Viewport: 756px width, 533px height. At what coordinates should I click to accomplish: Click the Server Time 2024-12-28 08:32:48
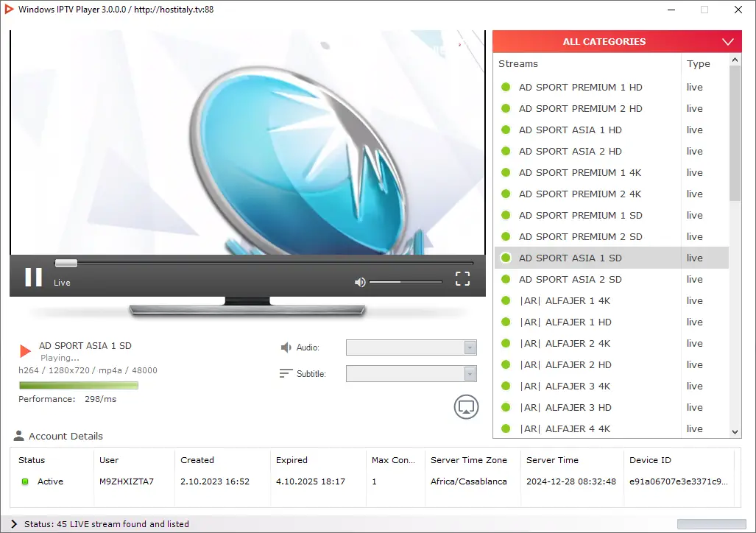pos(570,481)
